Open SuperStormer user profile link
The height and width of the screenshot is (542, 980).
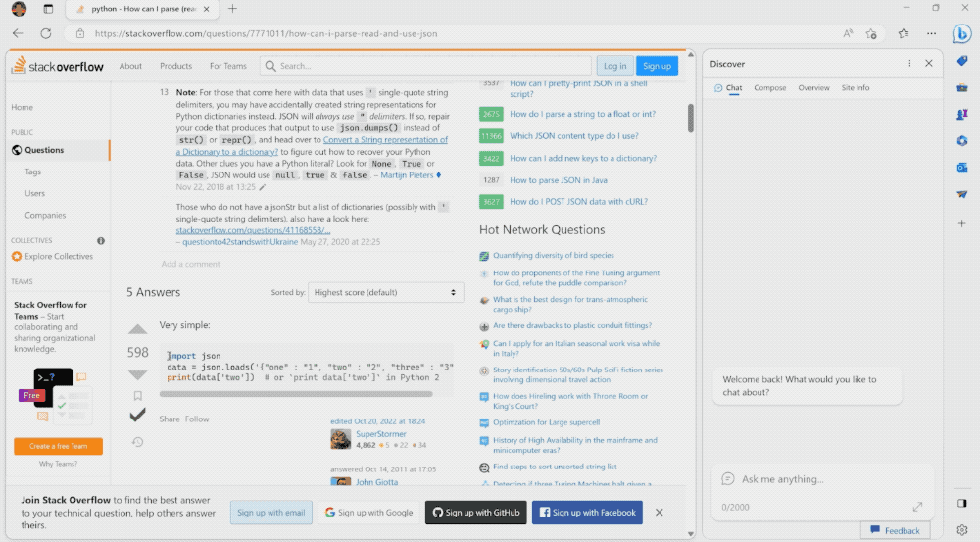pyautogui.click(x=380, y=434)
